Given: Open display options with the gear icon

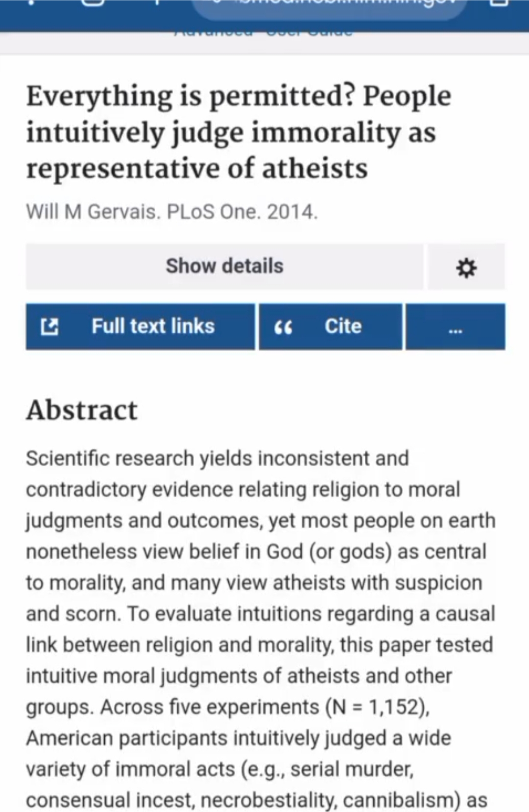Looking at the screenshot, I should coord(466,267).
